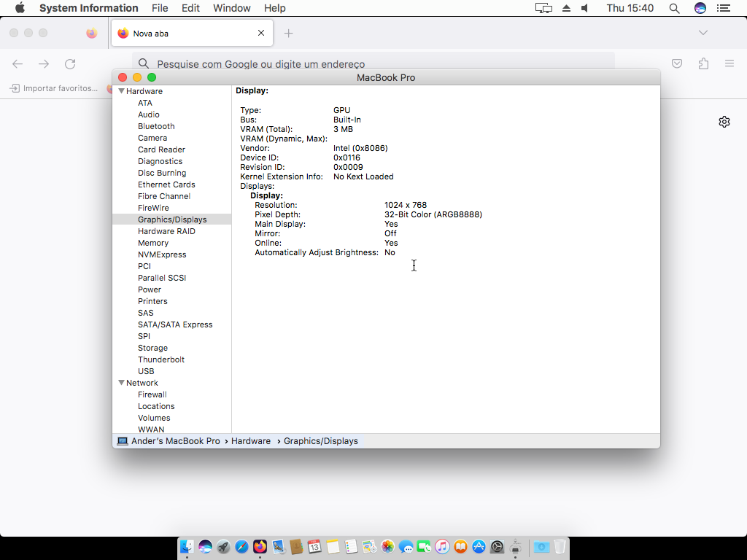Open Music app from the Dock
Image resolution: width=747 pixels, height=560 pixels.
[442, 547]
